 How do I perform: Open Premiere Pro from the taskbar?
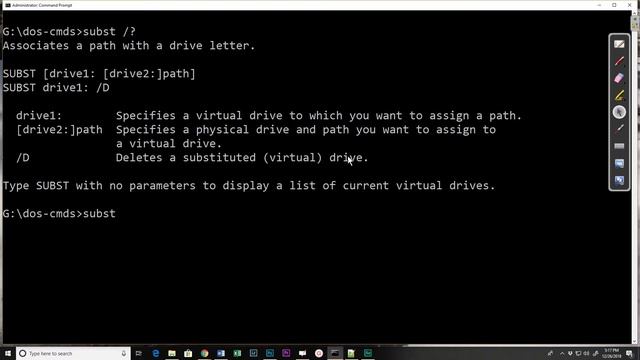[286, 353]
